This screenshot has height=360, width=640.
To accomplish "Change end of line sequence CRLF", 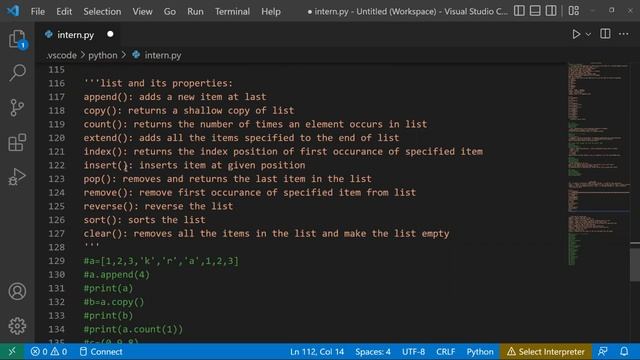I will click(x=445, y=351).
